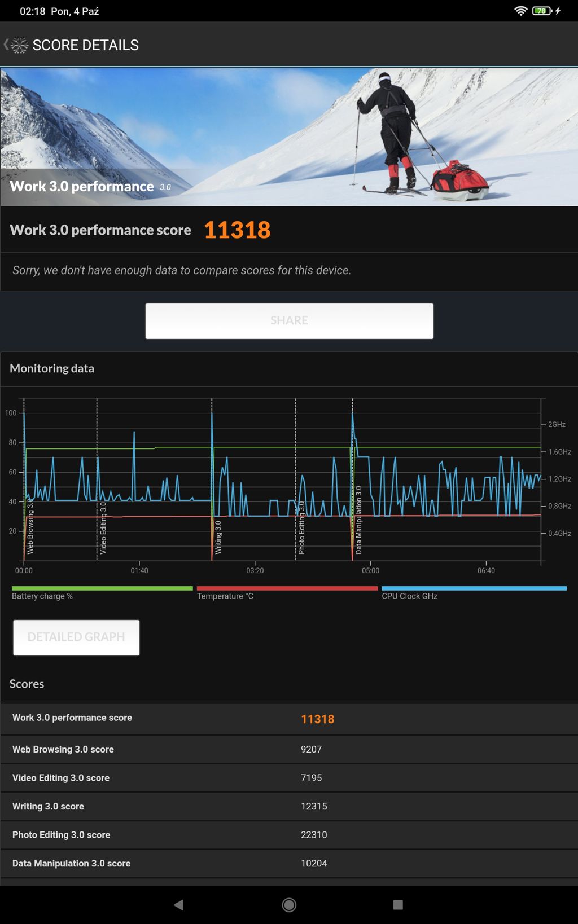
Task: Select the CPU Clock GHz legend bar
Action: pyautogui.click(x=474, y=588)
